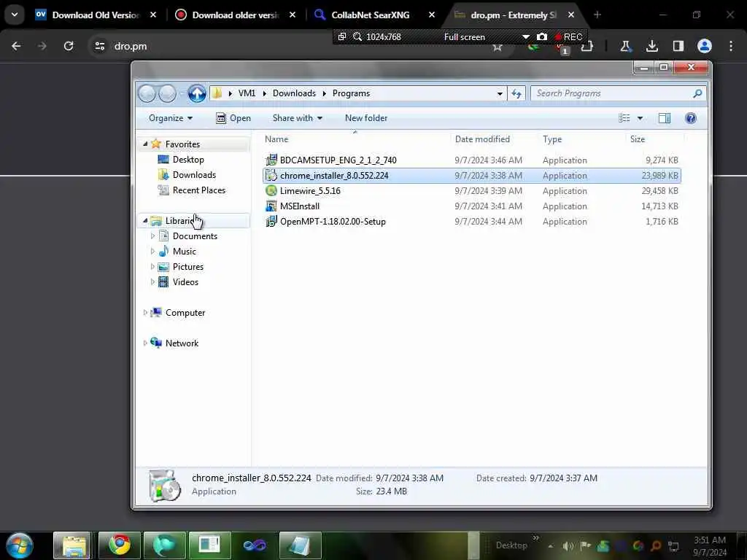Screen dimensions: 747x560
Task: Open Chrome profile avatar
Action: click(704, 46)
